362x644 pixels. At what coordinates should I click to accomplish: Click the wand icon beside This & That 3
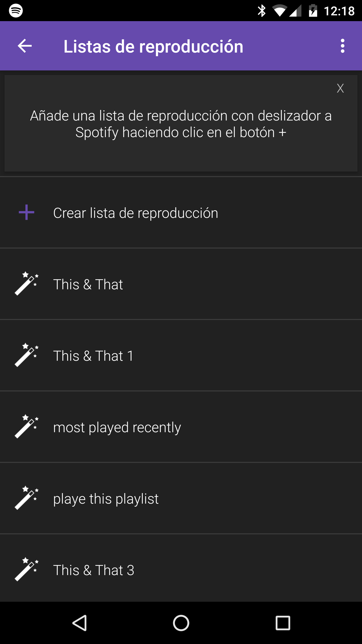click(x=27, y=569)
